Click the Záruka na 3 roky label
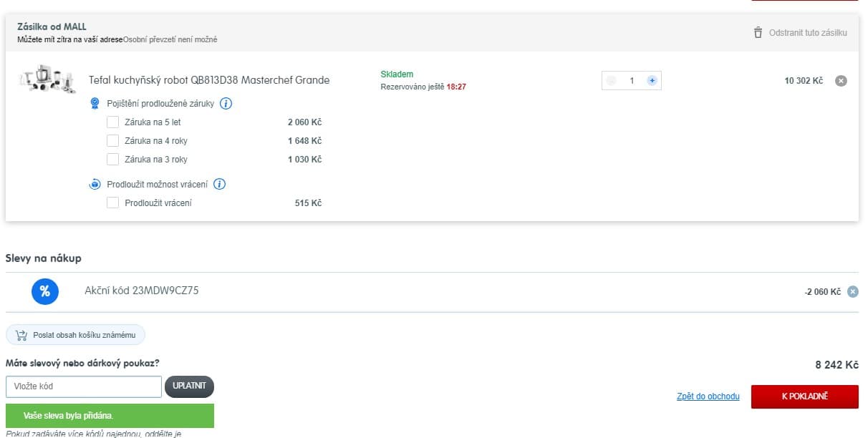Image resolution: width=868 pixels, height=438 pixels. (x=156, y=160)
